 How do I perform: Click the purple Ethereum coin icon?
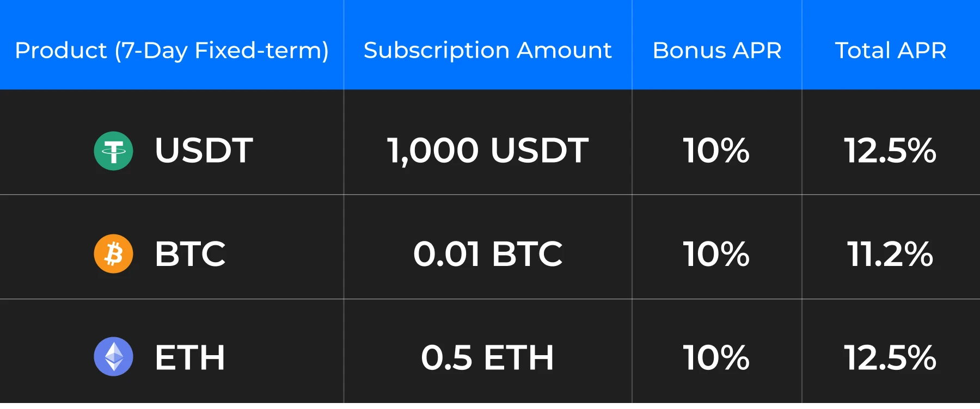pos(113,357)
